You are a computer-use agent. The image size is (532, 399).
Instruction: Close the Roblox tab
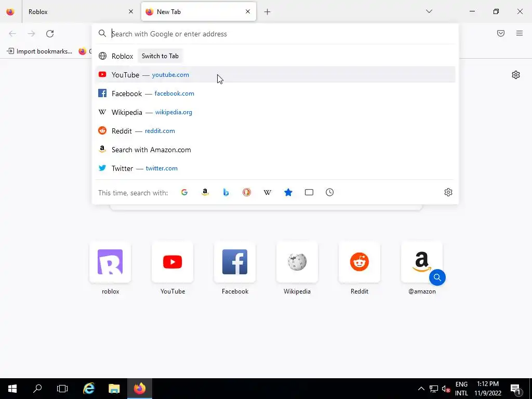tap(131, 11)
